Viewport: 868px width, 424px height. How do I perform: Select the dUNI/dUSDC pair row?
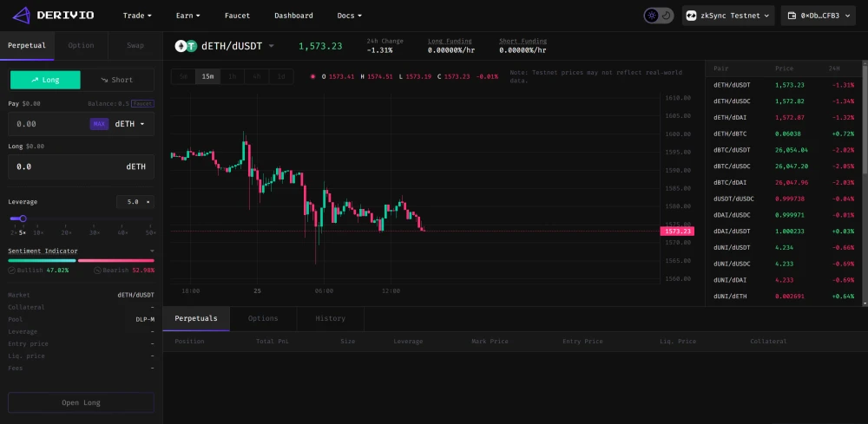[783, 264]
